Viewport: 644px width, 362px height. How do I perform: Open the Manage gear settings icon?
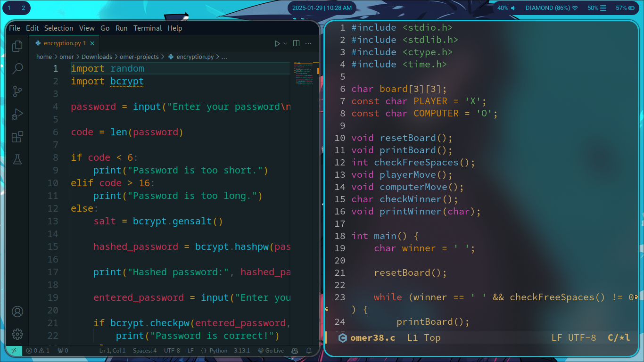pos(17,334)
